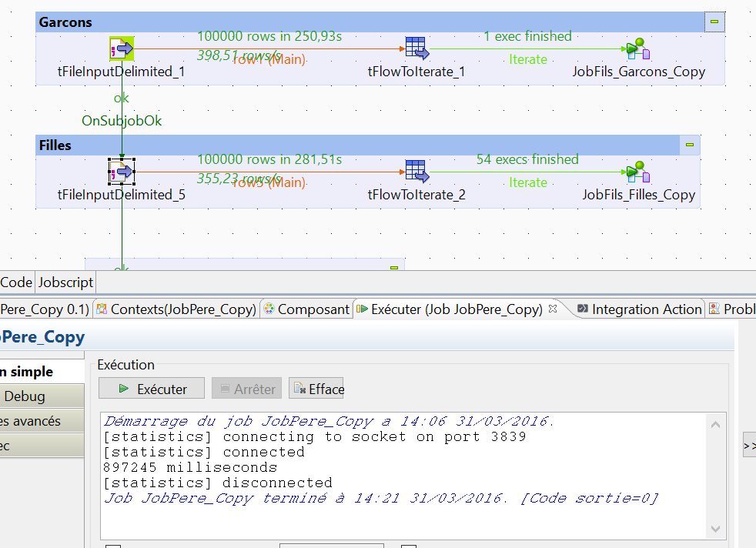
Task: Click the Efface button
Action: (316, 388)
